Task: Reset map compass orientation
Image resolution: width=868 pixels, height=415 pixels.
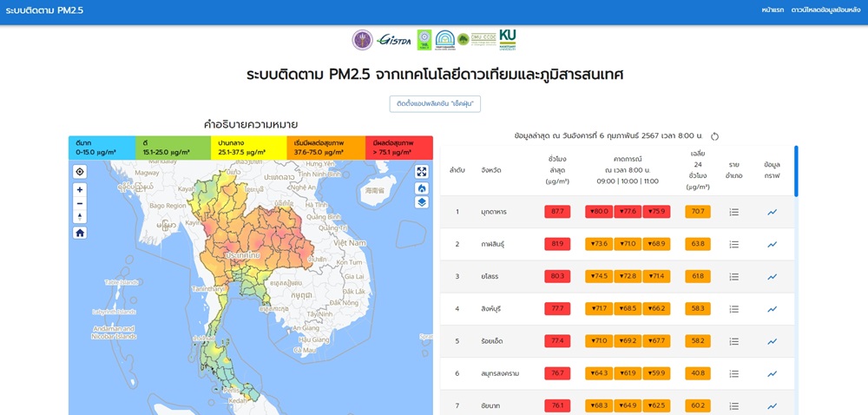Action: [x=80, y=216]
